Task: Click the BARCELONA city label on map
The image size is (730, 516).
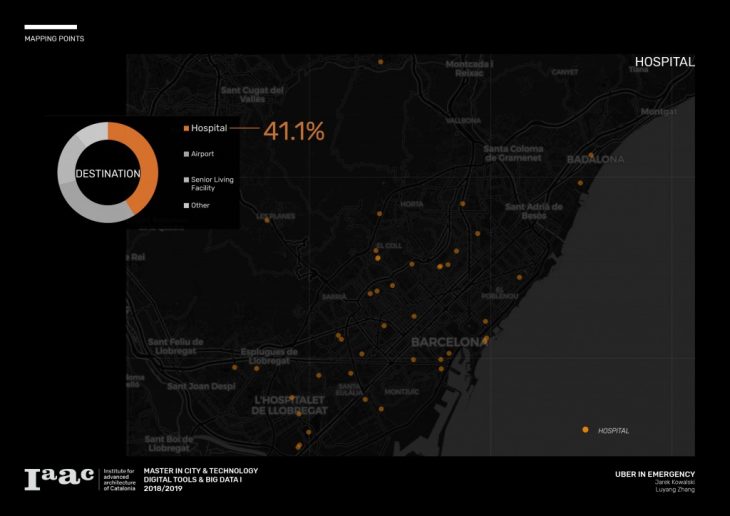Action: [x=447, y=342]
